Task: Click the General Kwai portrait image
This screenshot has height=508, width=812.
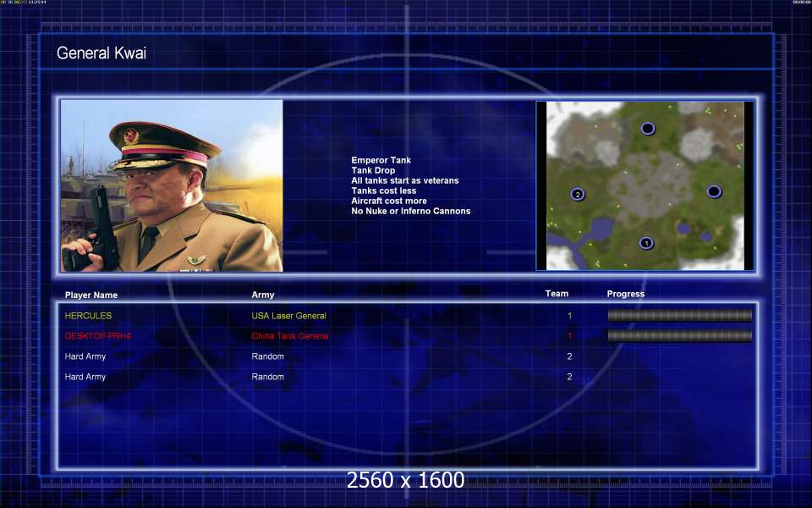Action: [x=172, y=185]
